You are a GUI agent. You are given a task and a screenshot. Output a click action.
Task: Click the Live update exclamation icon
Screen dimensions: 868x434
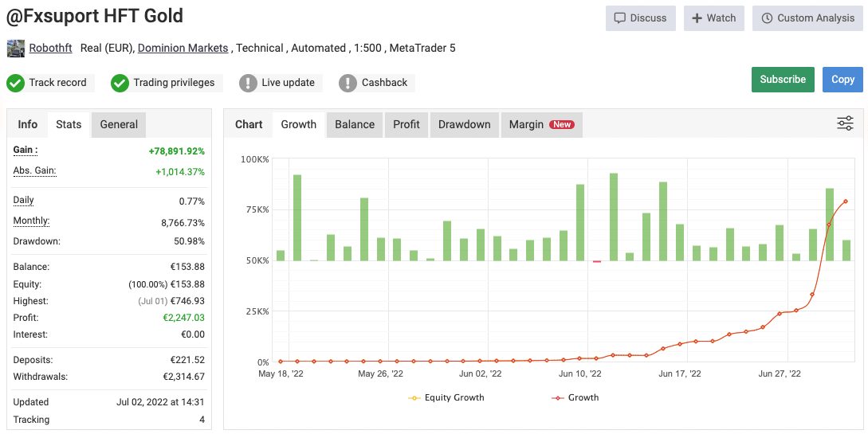coord(249,83)
